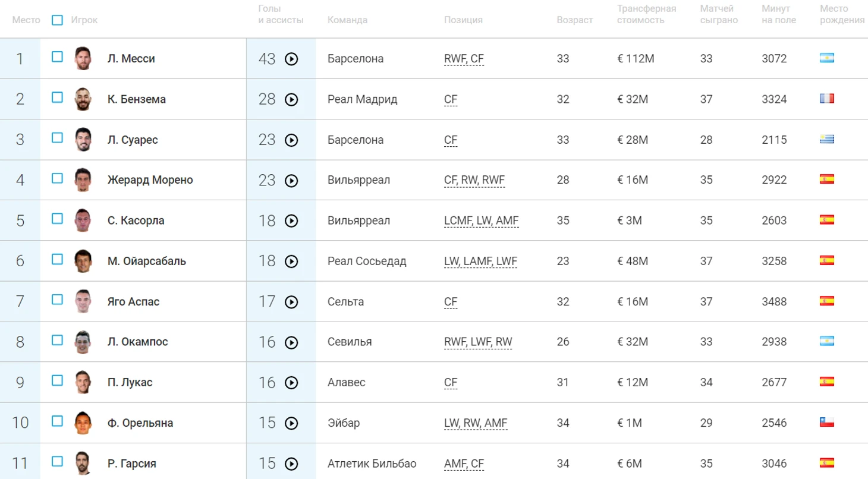Open team Атлетик Бильбао
This screenshot has height=479, width=868.
coord(372,464)
